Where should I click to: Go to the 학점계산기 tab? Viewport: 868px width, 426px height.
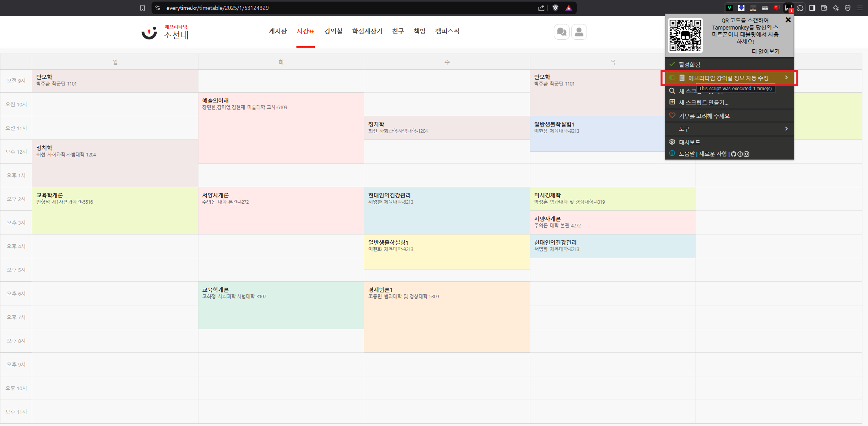coord(367,31)
